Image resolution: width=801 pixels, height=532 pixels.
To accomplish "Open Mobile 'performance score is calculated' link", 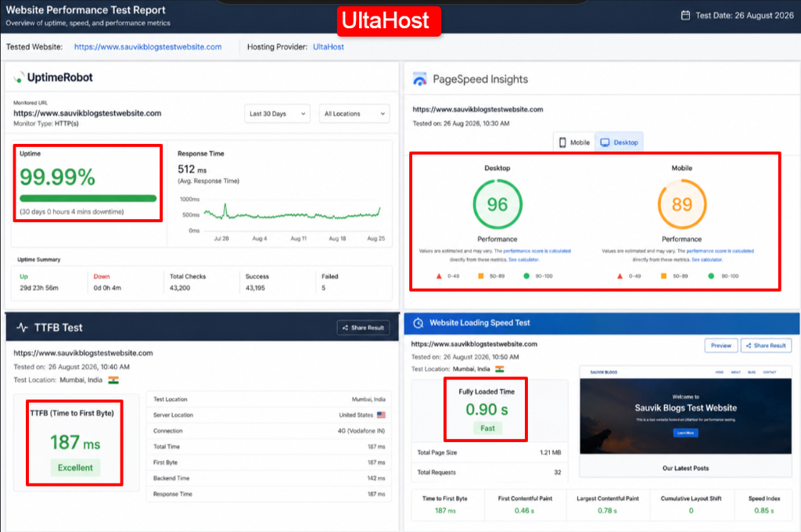I will pyautogui.click(x=720, y=251).
